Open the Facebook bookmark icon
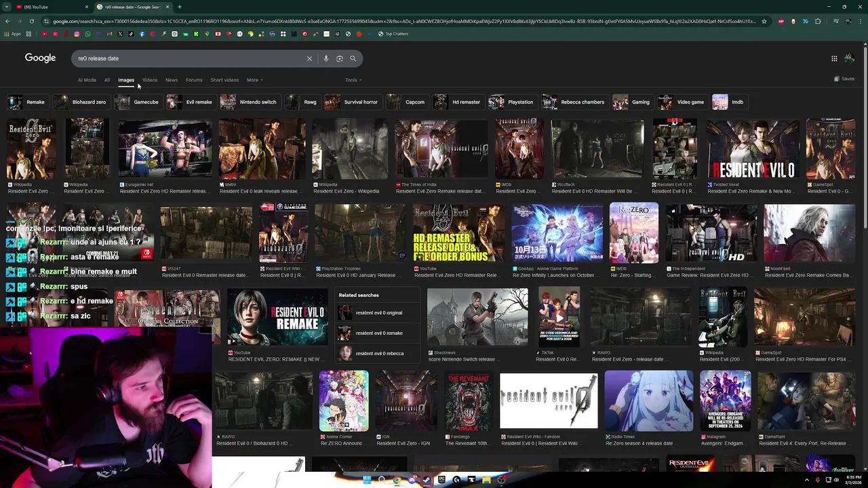Image resolution: width=868 pixels, height=488 pixels. pyautogui.click(x=142, y=34)
